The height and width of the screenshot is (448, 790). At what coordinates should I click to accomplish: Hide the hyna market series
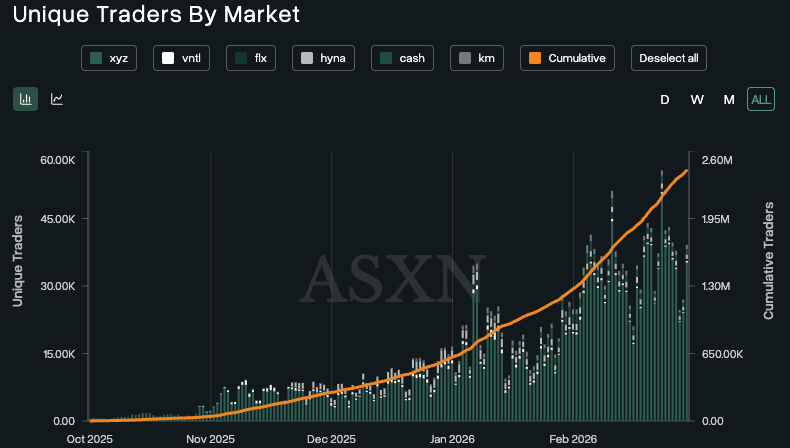click(x=324, y=58)
